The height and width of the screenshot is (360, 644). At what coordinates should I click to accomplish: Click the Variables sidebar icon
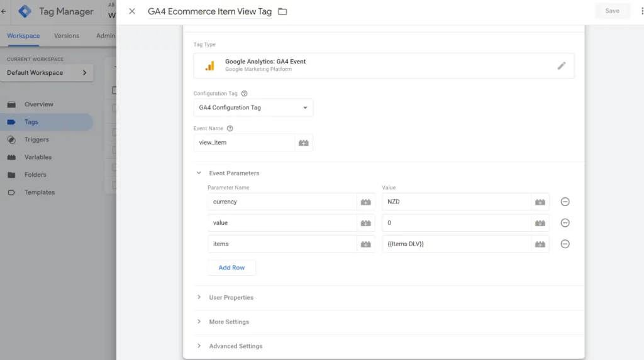pyautogui.click(x=11, y=157)
